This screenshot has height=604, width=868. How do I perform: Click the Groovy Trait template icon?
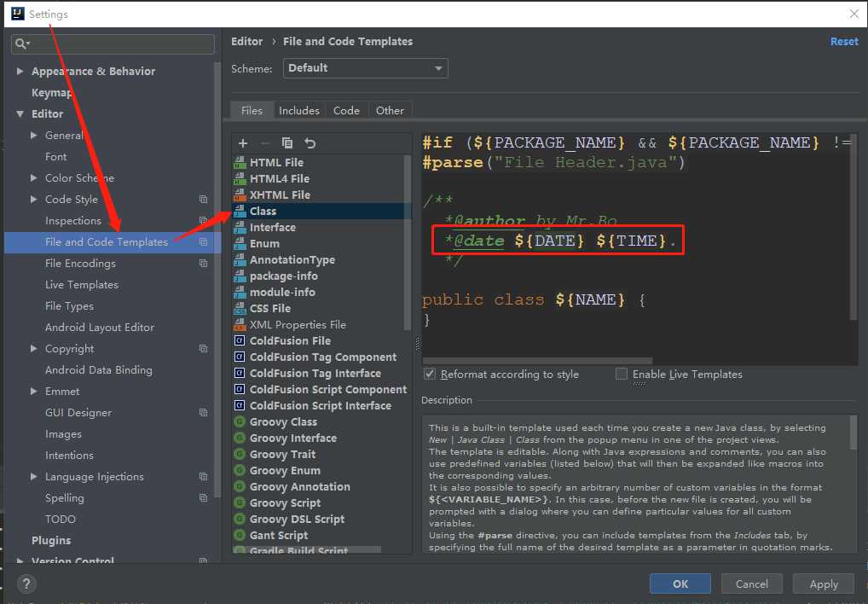click(x=240, y=454)
